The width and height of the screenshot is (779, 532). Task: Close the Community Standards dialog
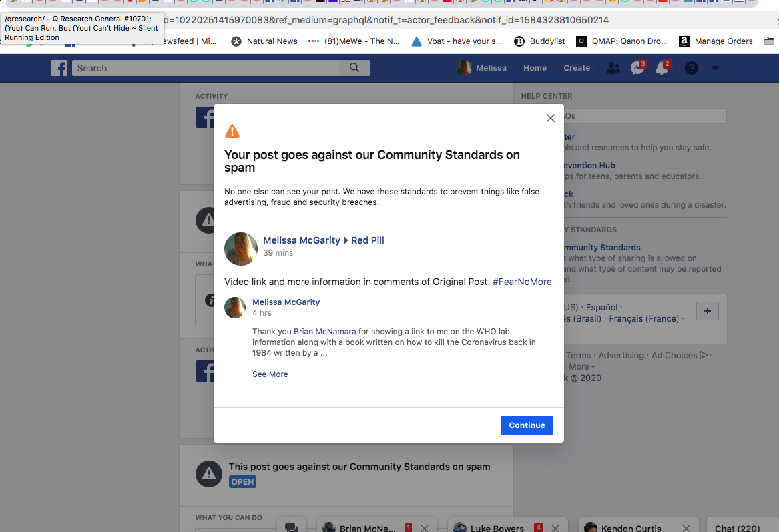tap(551, 118)
